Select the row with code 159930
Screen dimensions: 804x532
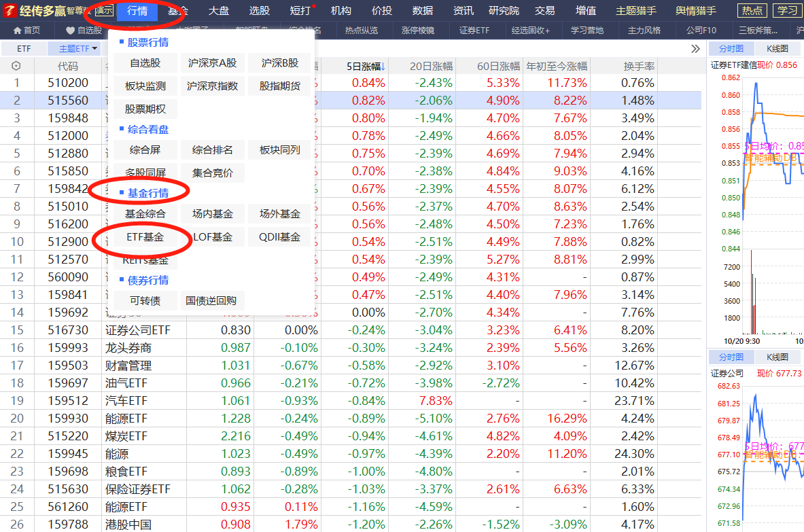coord(68,419)
